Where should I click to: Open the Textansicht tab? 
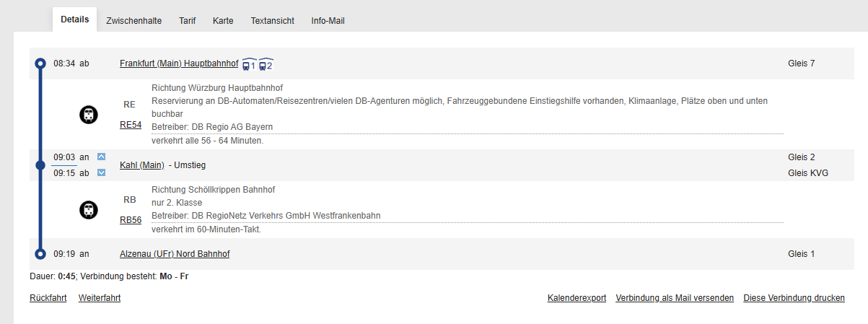pyautogui.click(x=273, y=21)
